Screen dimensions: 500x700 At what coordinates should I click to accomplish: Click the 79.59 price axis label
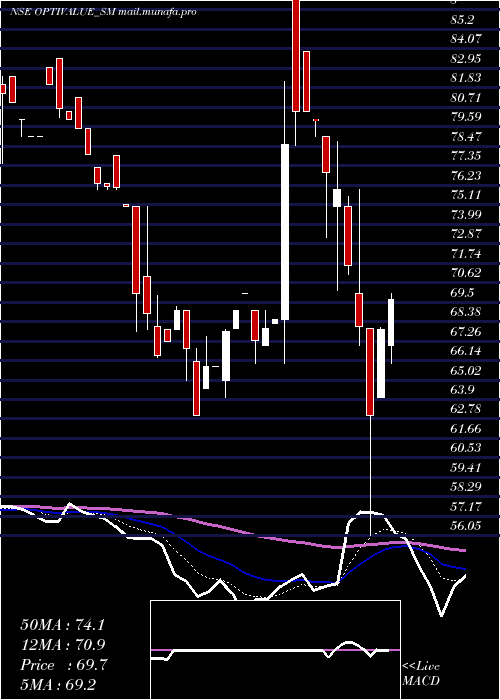[x=467, y=117]
